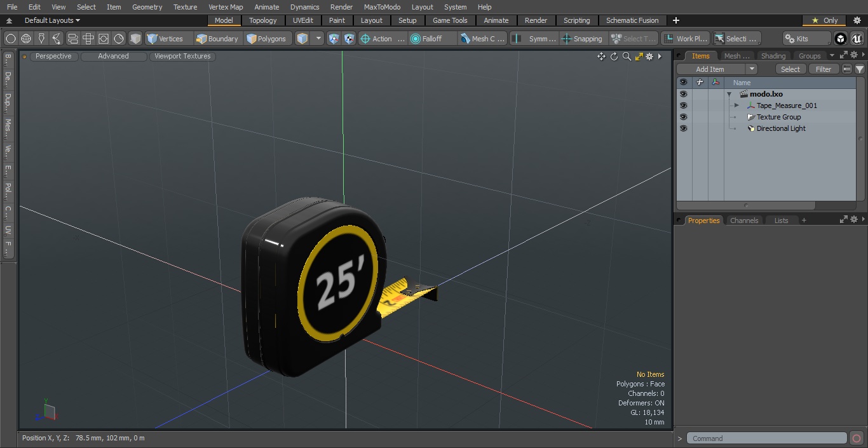The width and height of the screenshot is (868, 448).
Task: Select the Directional Light item
Action: pos(780,128)
